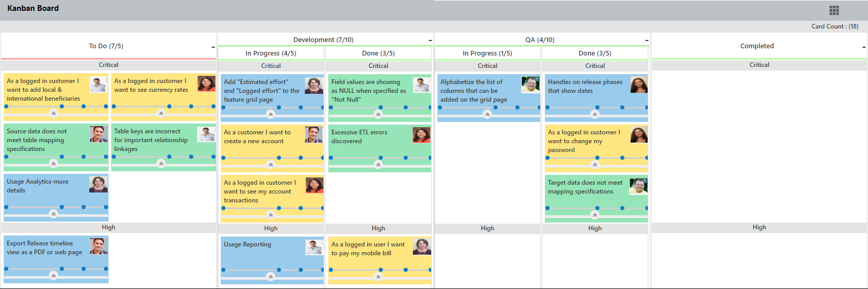
Task: Open the grid view icon in header
Action: click(834, 10)
